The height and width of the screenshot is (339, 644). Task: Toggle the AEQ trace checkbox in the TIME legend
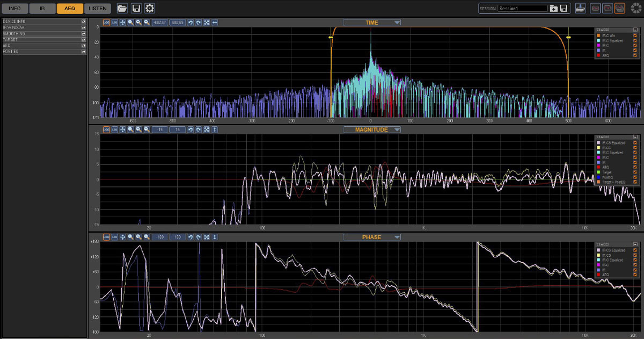pyautogui.click(x=635, y=55)
